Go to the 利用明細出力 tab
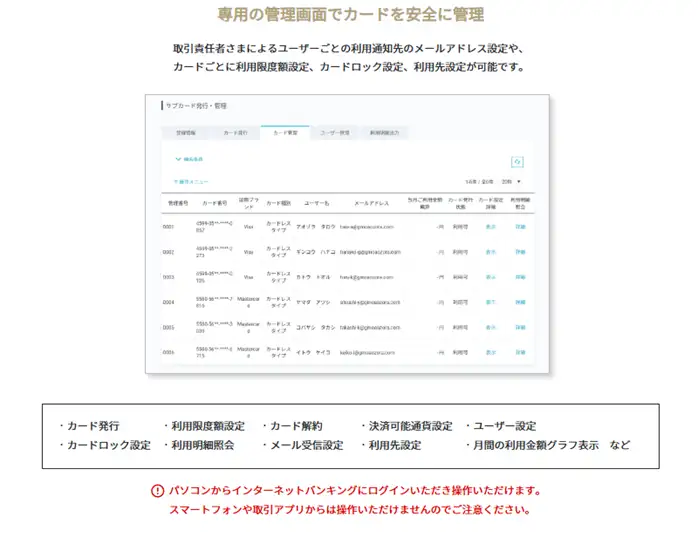 (384, 132)
